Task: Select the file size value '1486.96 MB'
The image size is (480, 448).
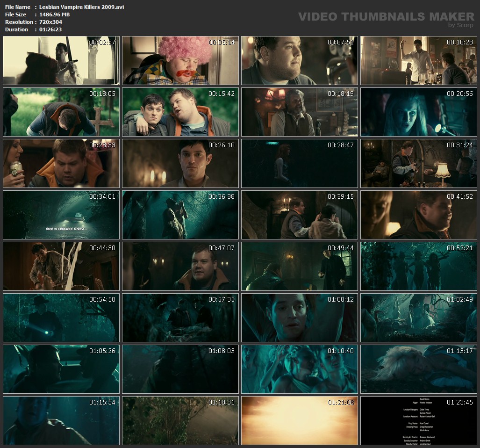Action: coord(55,14)
